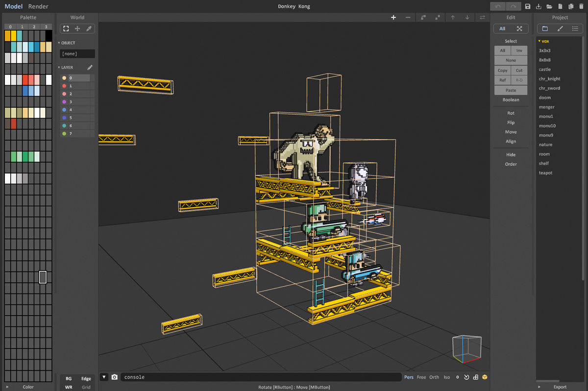Click the Cut button
This screenshot has height=391, width=588.
tap(519, 71)
